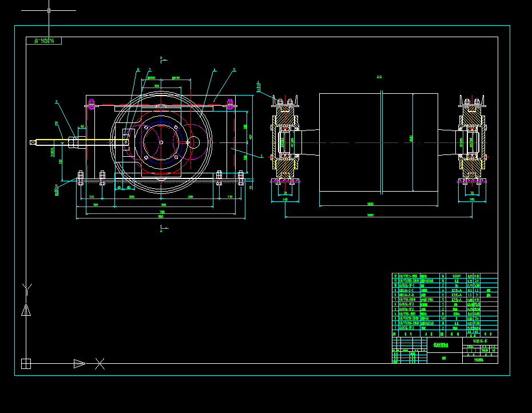
Task: Select part balloon number 8
Action: tap(138, 70)
